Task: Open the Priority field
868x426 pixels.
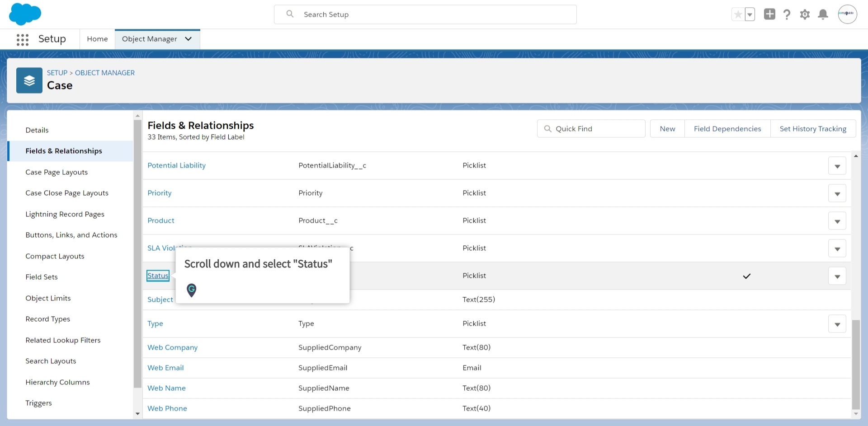Action: (x=159, y=193)
